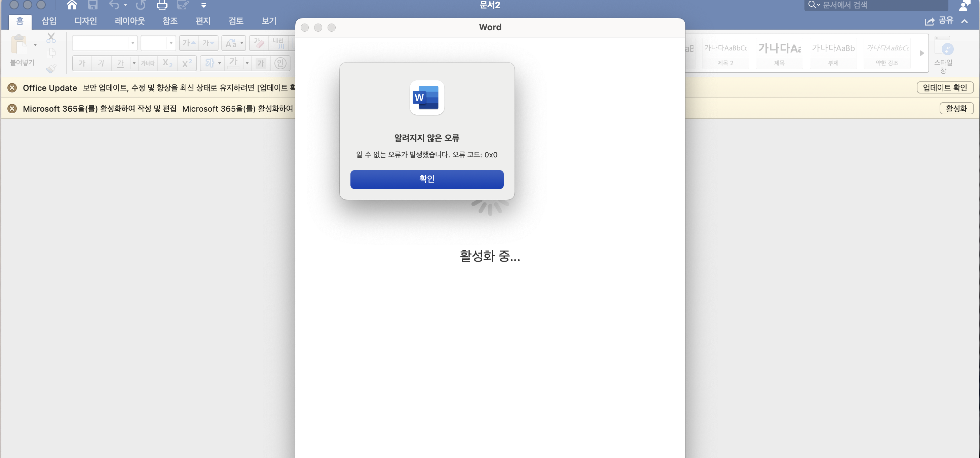Click the Undo arrow icon
Screen dimensions: 980x458
(x=114, y=5)
